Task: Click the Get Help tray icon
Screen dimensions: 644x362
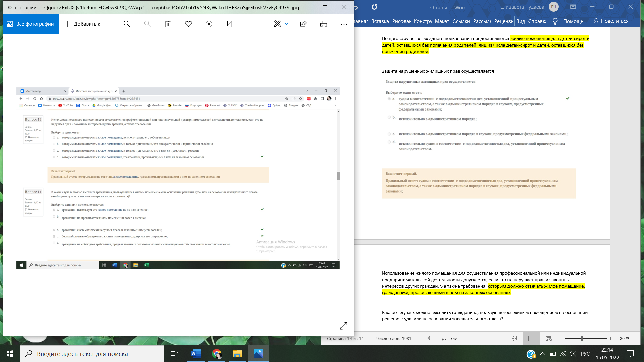Action: pos(531,354)
